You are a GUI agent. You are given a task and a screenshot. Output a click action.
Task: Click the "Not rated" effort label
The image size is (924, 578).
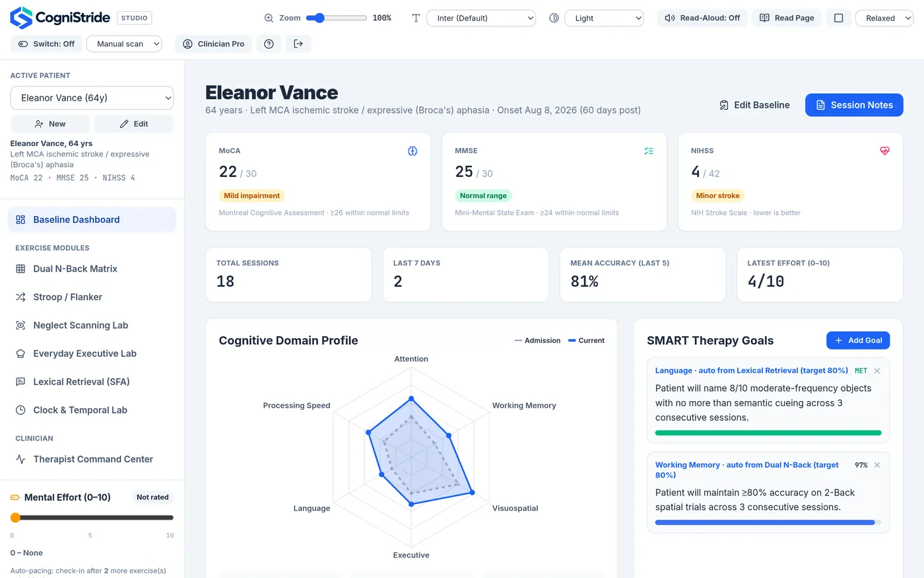point(152,497)
